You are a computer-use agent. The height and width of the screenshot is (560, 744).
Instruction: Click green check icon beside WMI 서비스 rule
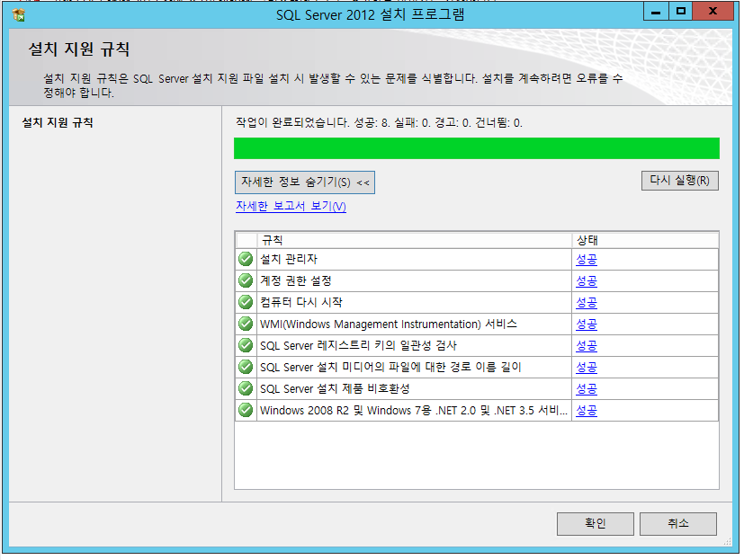246,324
